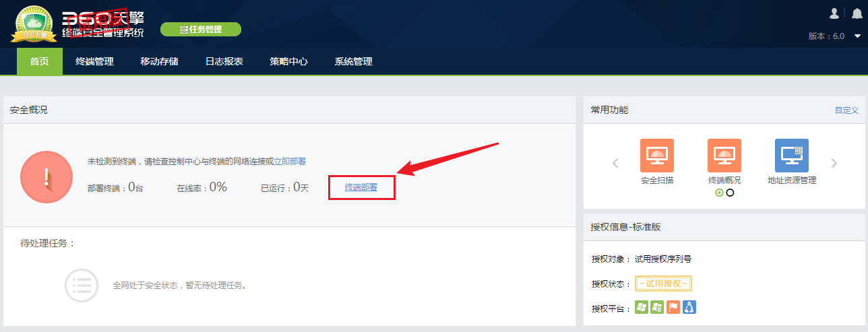Click the 试用授权 status badge
This screenshot has height=332, width=868.
tap(663, 284)
